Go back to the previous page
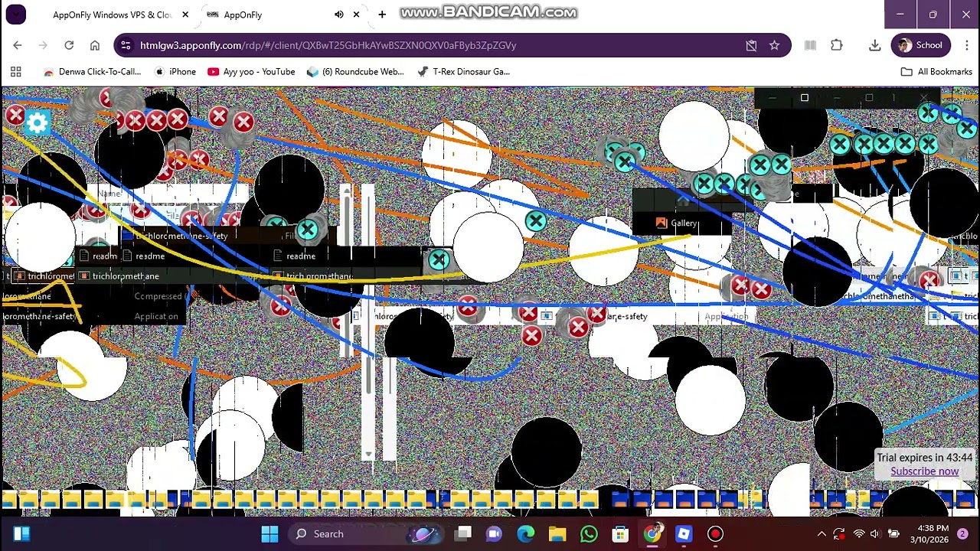The width and height of the screenshot is (980, 551). tap(17, 45)
